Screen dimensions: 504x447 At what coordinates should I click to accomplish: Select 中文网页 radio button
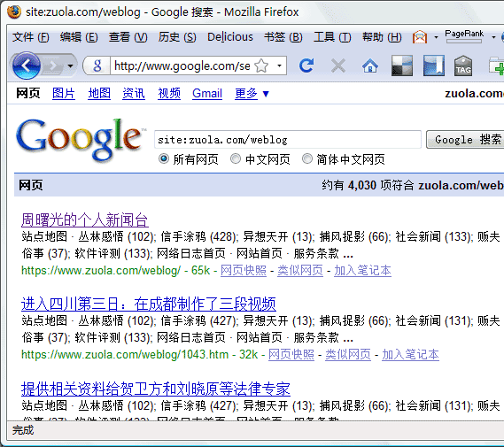[236, 158]
